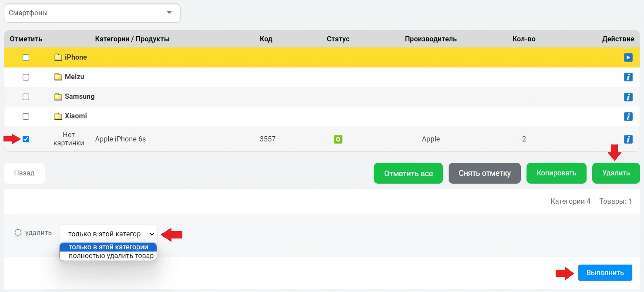Open the Meizu category folder name
The height and width of the screenshot is (292, 644).
[x=74, y=77]
